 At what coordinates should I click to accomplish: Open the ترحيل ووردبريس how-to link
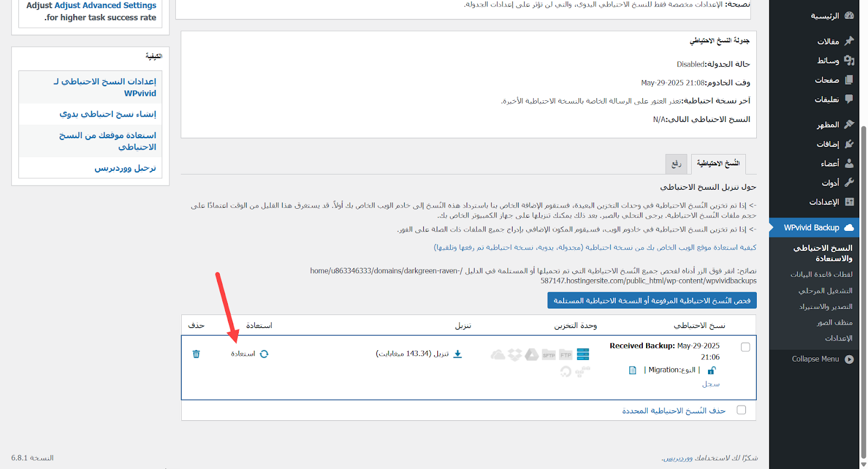coord(125,168)
